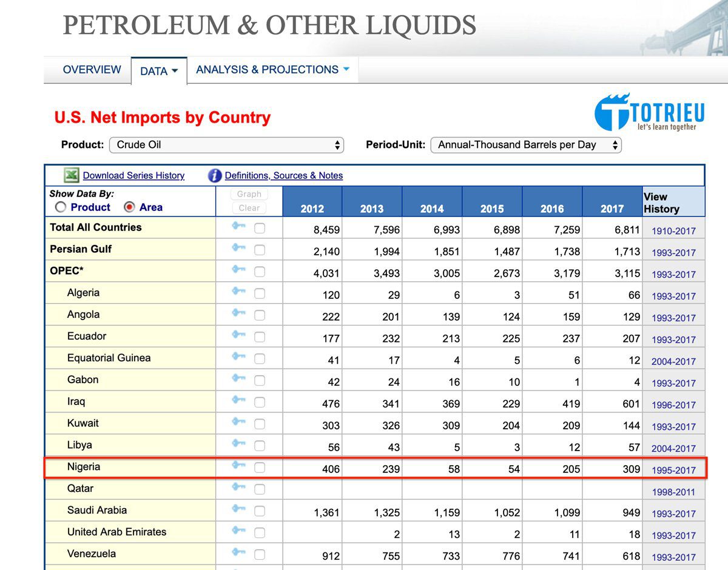Click the key icon in Nigeria row
728x570 pixels.
(x=238, y=466)
